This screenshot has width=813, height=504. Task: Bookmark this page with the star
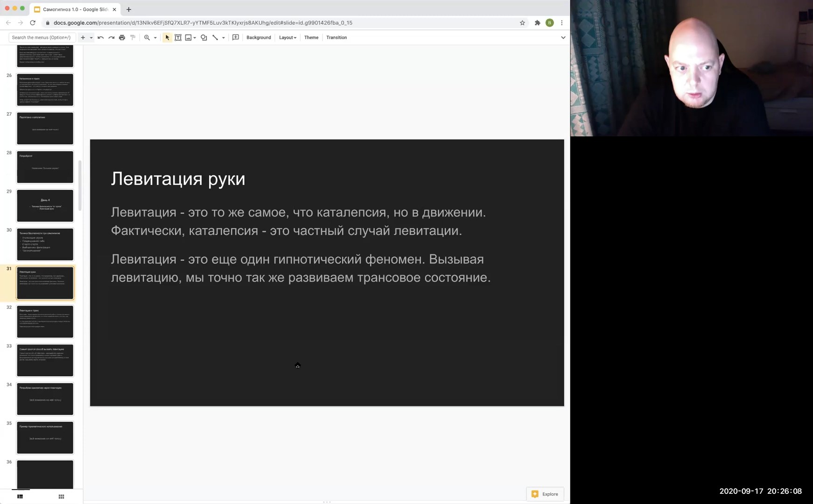(x=522, y=22)
